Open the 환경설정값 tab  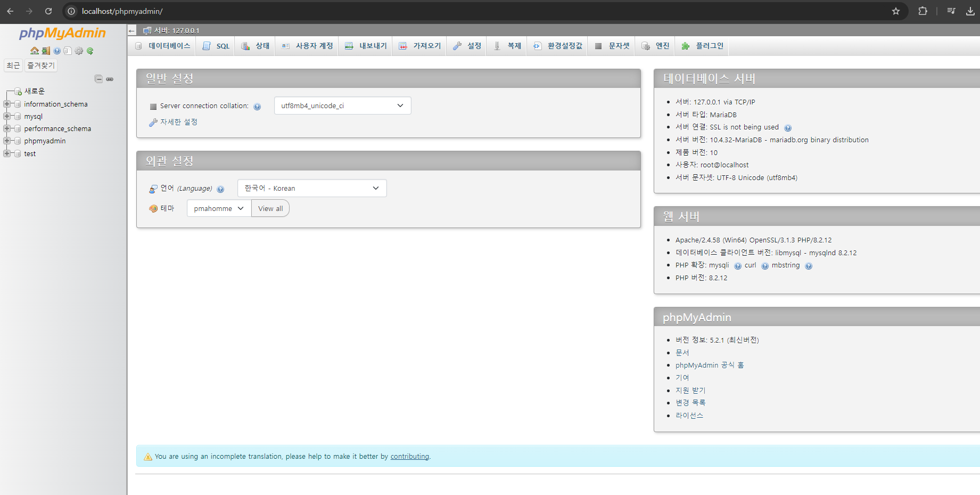click(x=557, y=46)
